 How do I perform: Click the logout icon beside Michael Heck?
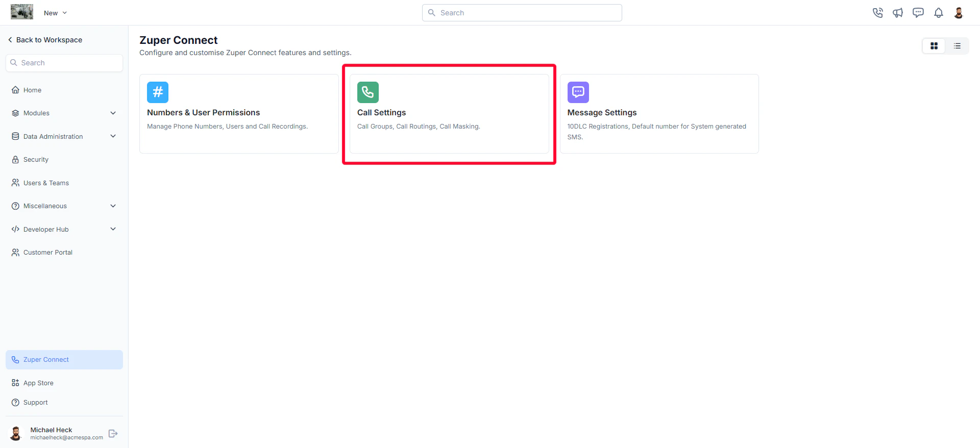(113, 434)
